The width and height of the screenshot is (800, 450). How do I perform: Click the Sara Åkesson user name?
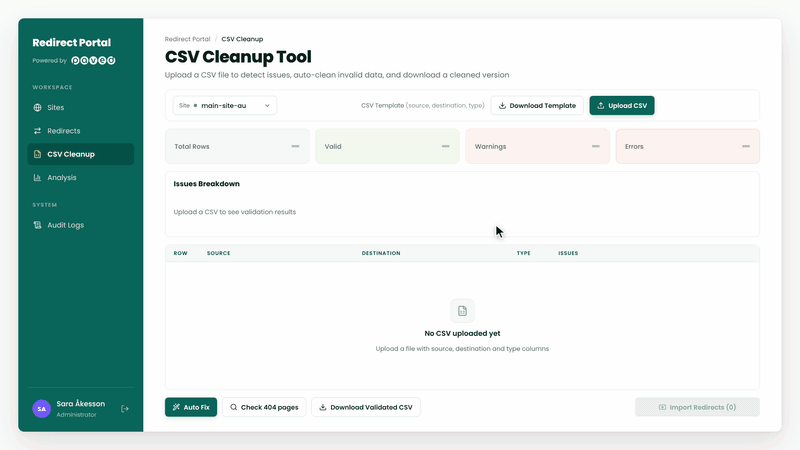(x=81, y=404)
